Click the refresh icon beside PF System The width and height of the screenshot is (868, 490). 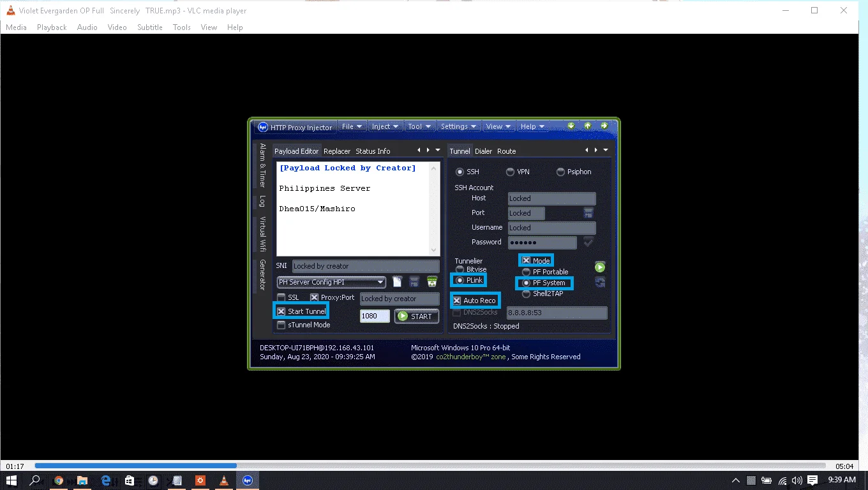[x=600, y=282]
